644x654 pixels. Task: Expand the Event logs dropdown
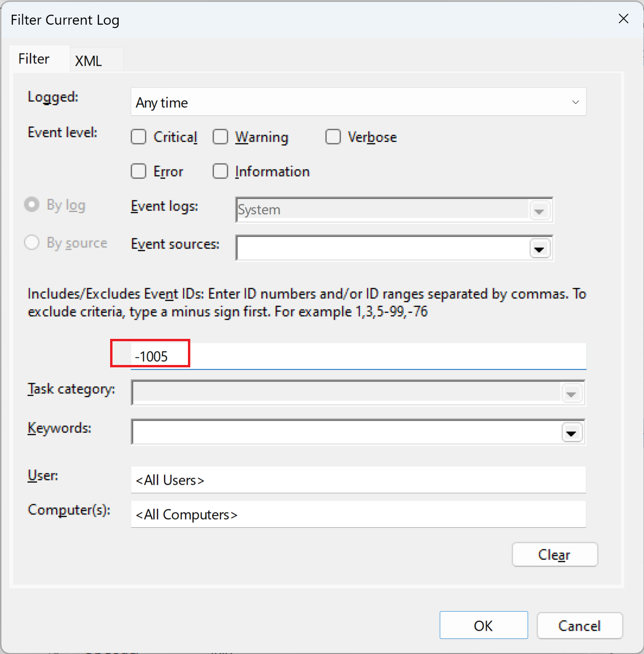point(539,210)
